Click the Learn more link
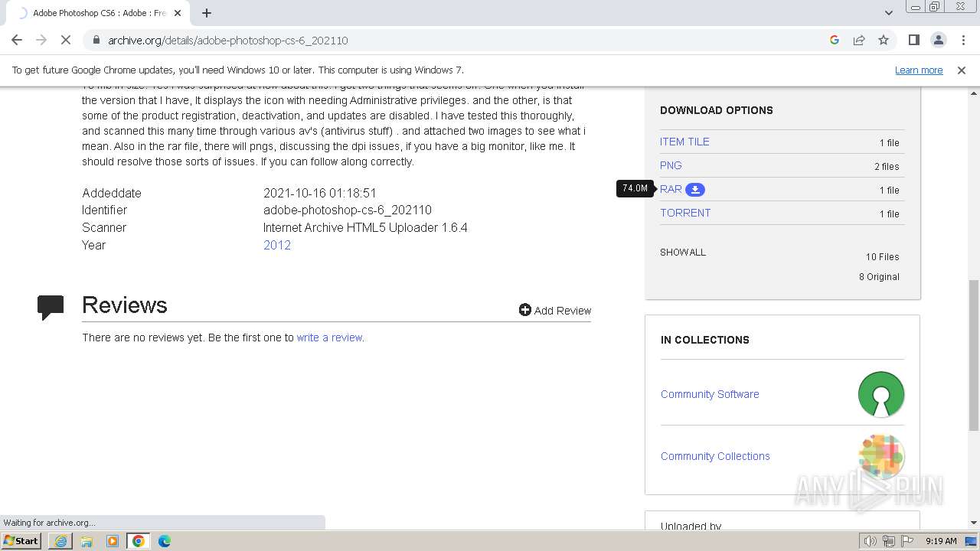This screenshot has width=980, height=551. [919, 70]
